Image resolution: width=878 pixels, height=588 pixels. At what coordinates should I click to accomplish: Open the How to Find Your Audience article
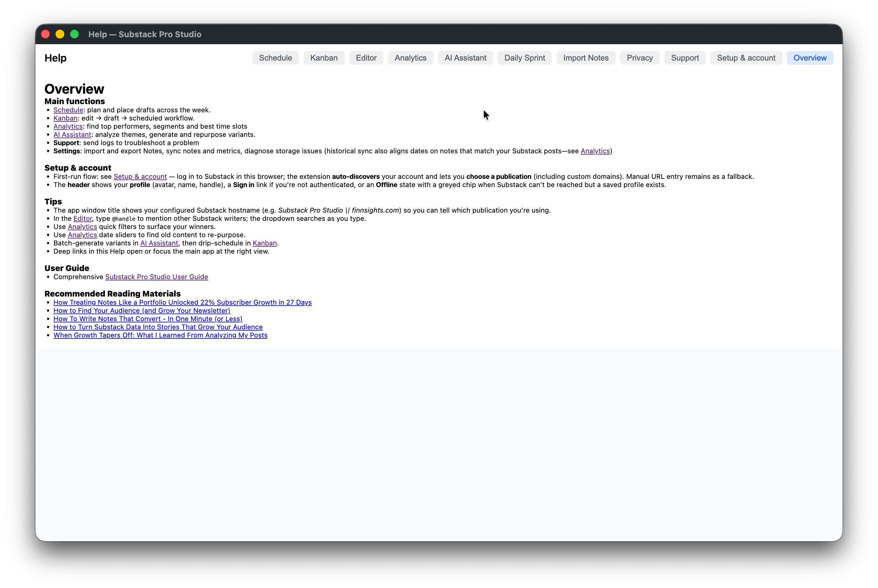tap(142, 310)
